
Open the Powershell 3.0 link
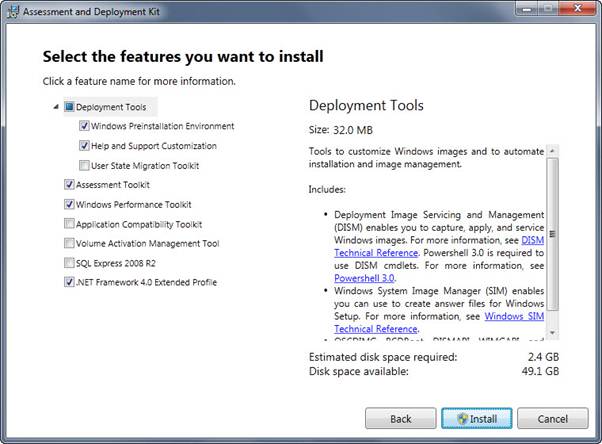point(364,278)
